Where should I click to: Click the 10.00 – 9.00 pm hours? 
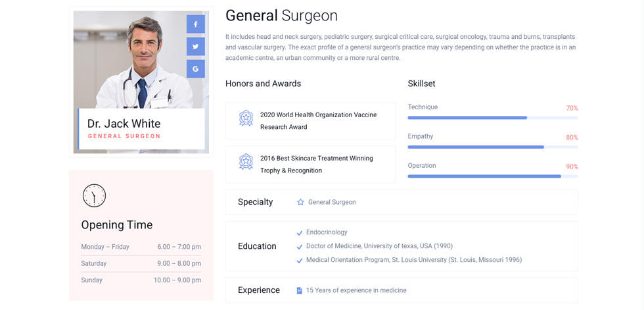[x=177, y=280]
